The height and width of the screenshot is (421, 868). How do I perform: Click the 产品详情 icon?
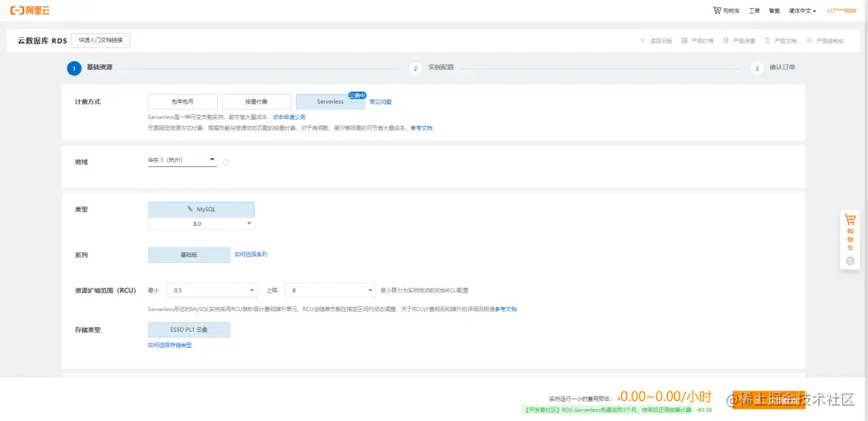726,41
